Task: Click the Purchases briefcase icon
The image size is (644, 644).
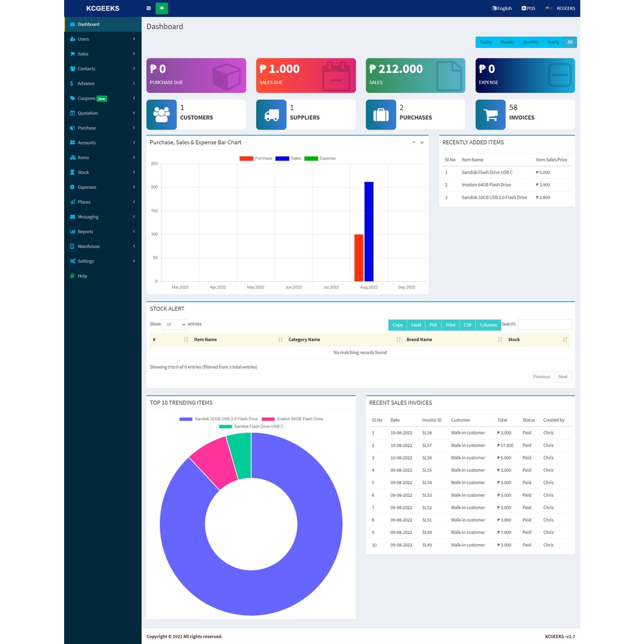Action: click(x=380, y=114)
